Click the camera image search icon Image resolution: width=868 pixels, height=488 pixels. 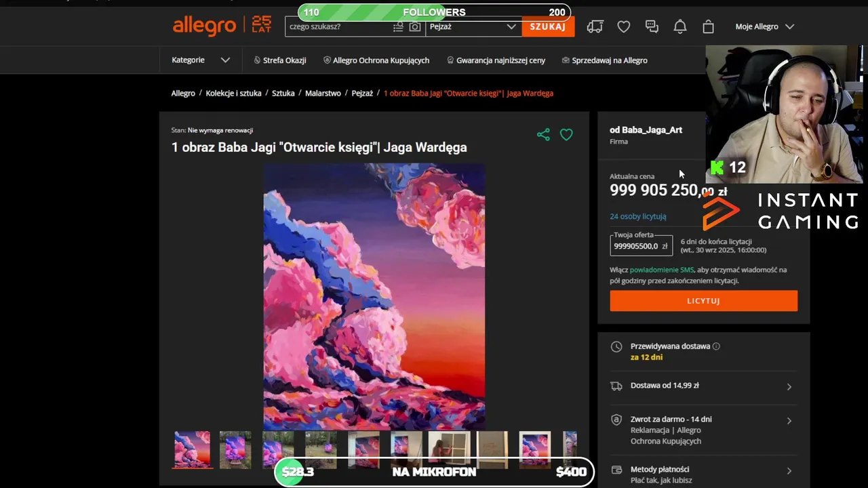(x=415, y=27)
